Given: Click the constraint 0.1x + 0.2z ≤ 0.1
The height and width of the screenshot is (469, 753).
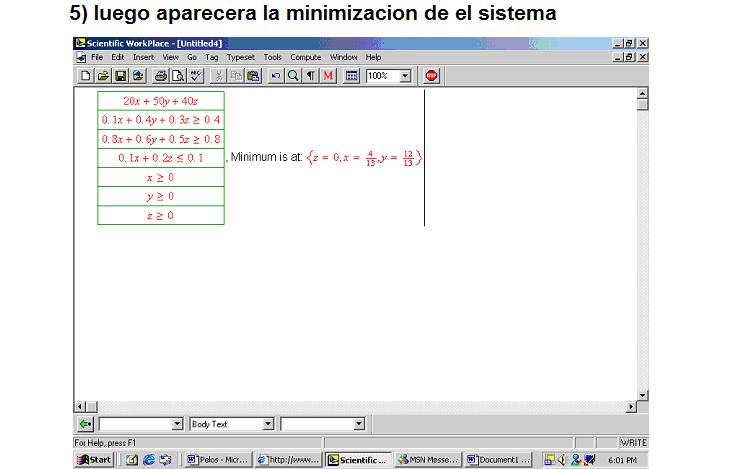Looking at the screenshot, I should tap(161, 158).
